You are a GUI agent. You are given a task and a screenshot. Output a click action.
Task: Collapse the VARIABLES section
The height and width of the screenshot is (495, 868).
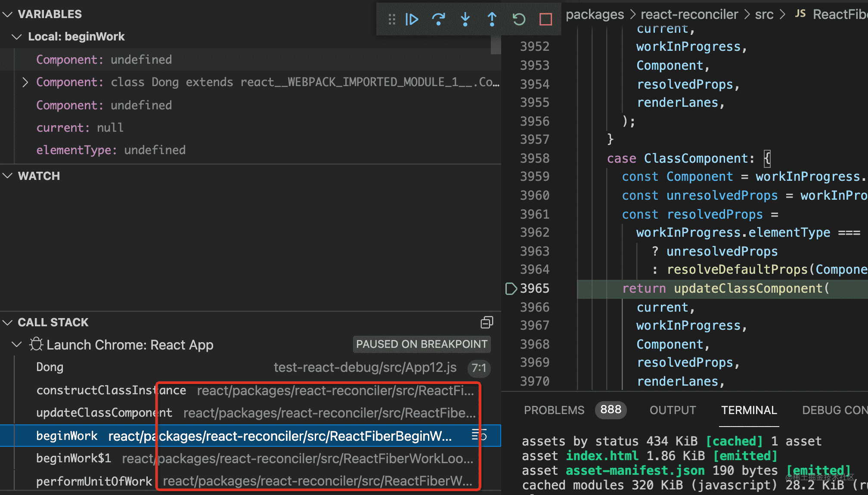(7, 14)
